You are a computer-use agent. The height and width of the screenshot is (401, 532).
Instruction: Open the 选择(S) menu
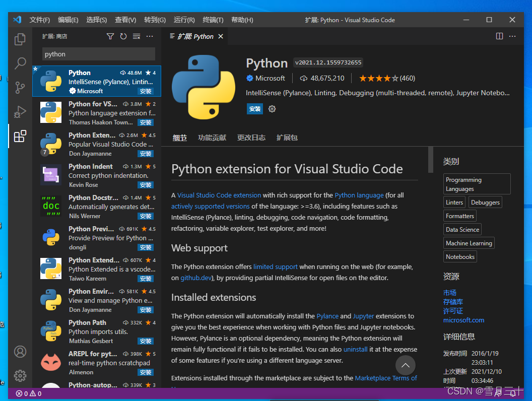point(96,20)
